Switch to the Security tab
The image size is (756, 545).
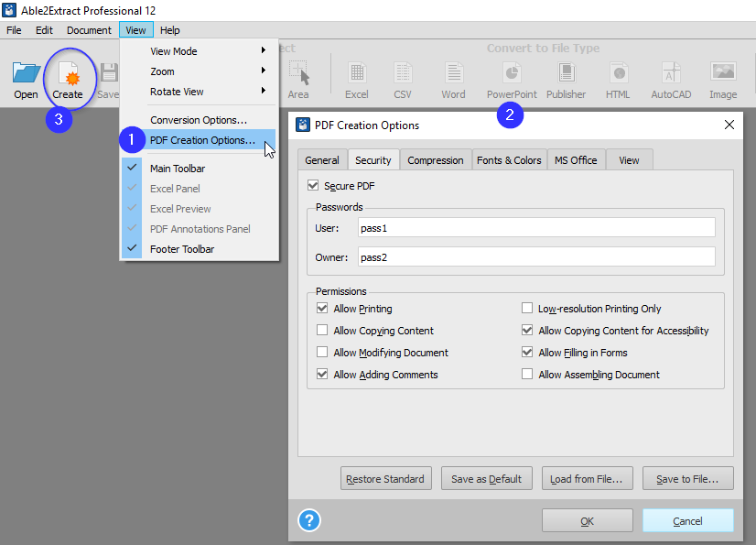click(373, 159)
